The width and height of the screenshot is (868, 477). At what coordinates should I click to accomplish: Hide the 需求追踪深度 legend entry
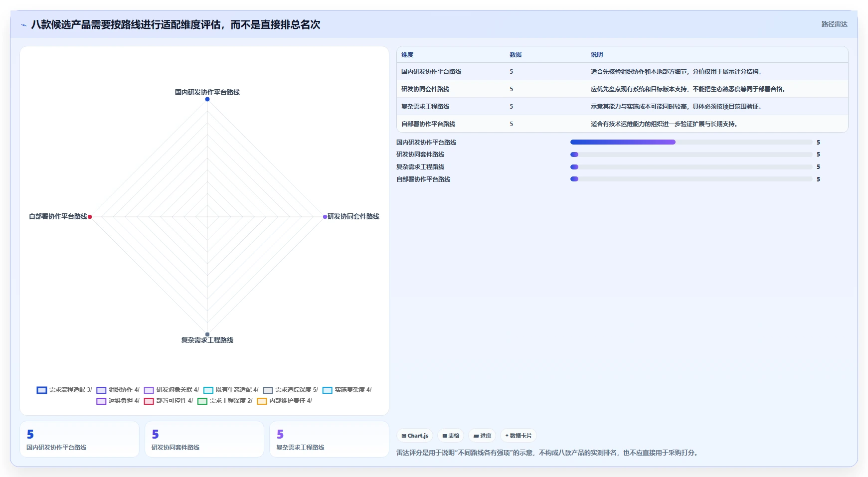291,390
